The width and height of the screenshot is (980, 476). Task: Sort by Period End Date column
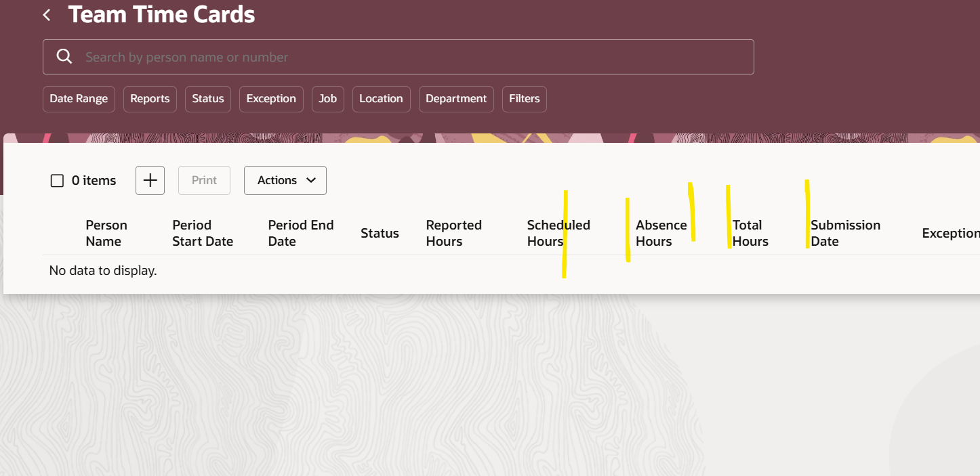pos(301,233)
